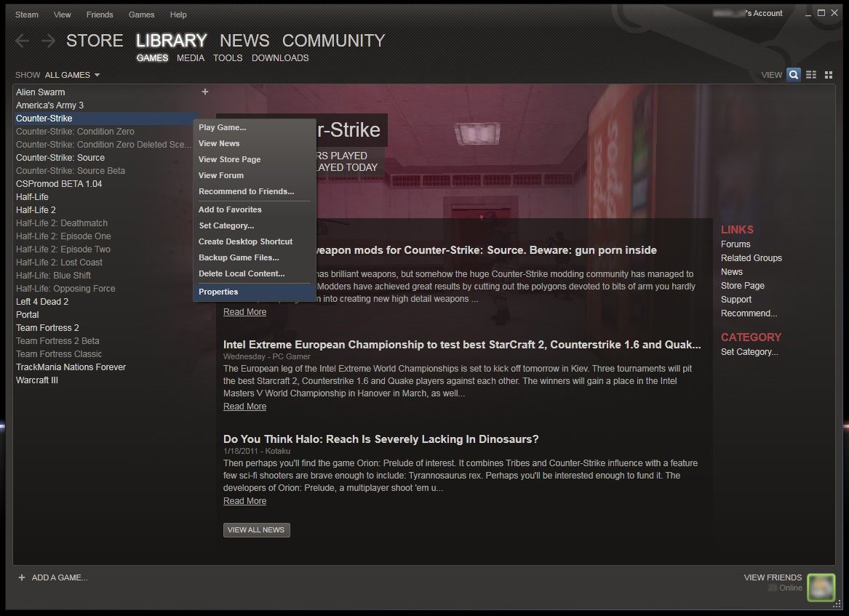This screenshot has width=849, height=616.
Task: Go back with the left arrow icon
Action: click(x=23, y=41)
